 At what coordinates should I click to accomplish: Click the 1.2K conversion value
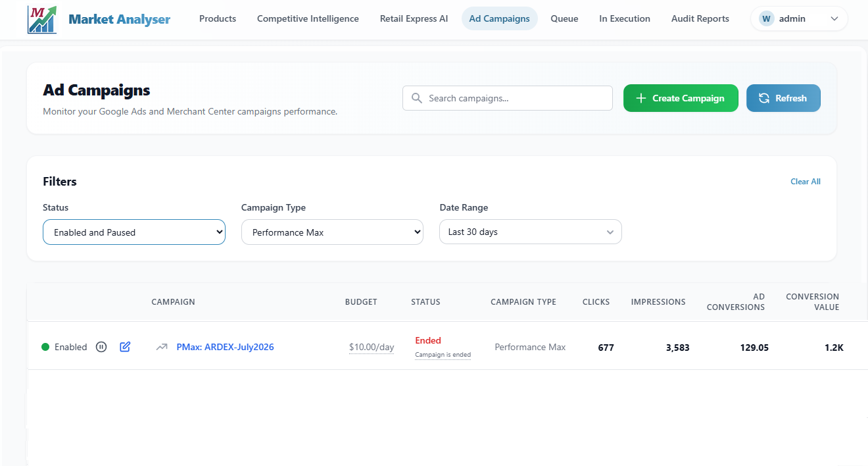[834, 348]
